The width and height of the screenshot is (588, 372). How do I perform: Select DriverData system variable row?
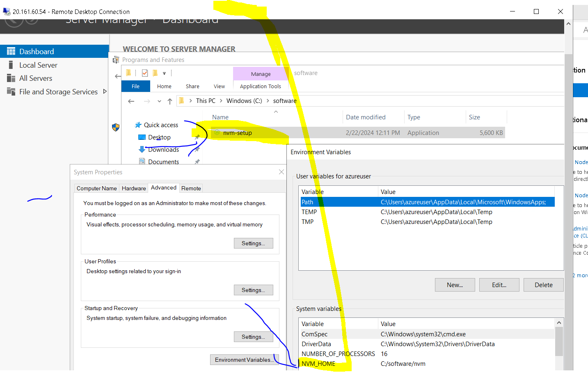[428, 344]
